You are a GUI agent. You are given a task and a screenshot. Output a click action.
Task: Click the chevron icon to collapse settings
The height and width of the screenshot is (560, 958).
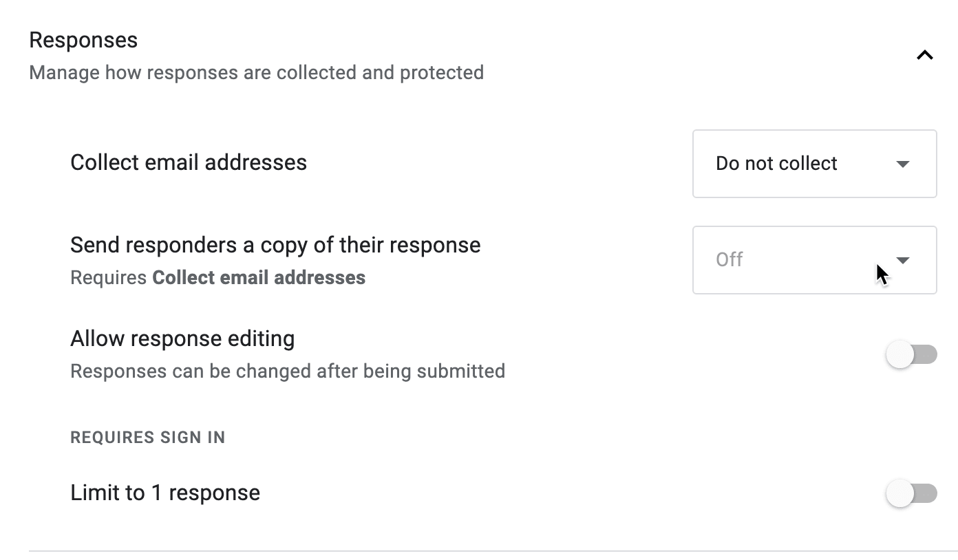[x=924, y=55]
